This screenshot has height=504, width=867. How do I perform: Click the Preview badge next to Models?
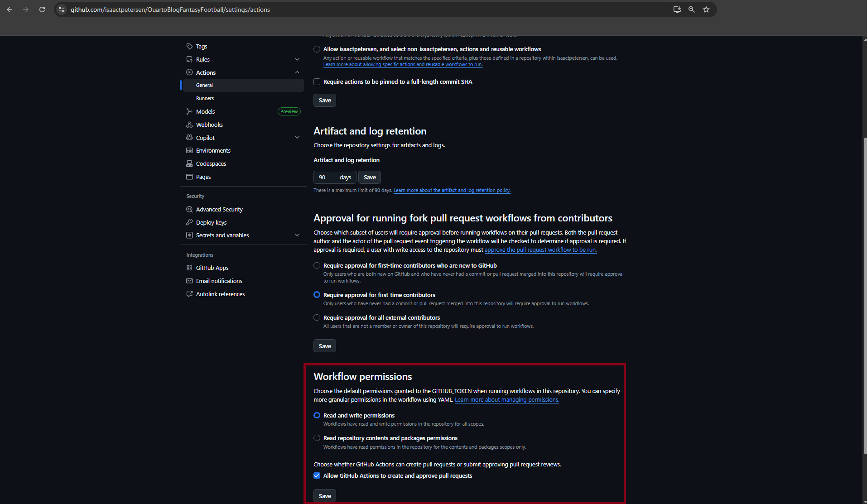tap(289, 111)
